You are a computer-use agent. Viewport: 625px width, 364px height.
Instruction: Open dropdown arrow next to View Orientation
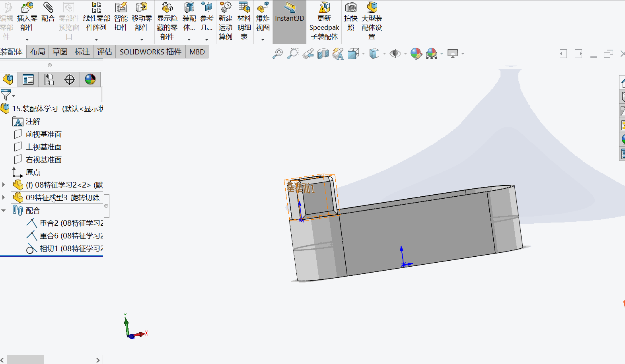(x=363, y=54)
